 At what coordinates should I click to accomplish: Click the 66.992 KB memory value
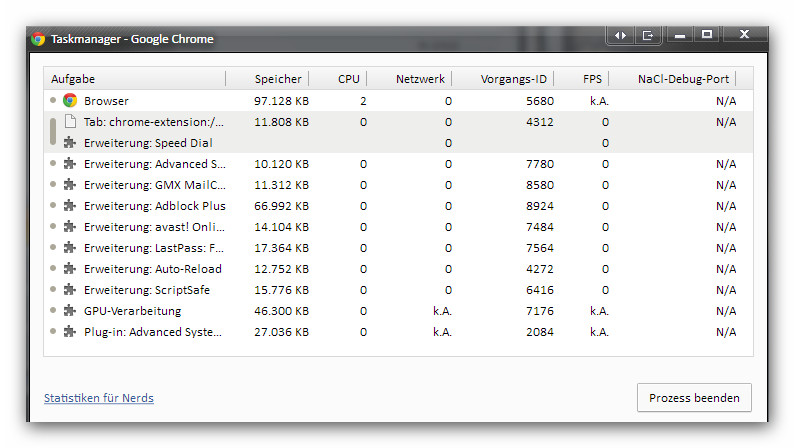click(281, 206)
